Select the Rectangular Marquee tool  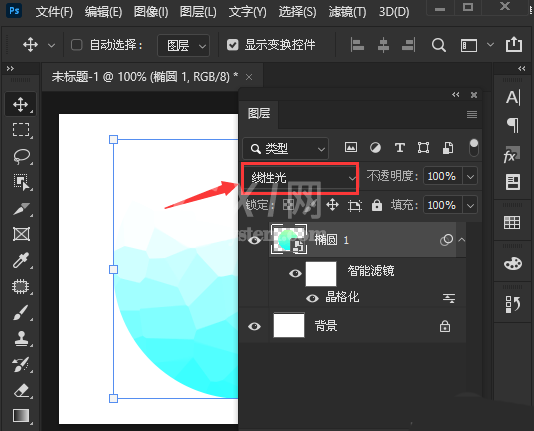21,130
